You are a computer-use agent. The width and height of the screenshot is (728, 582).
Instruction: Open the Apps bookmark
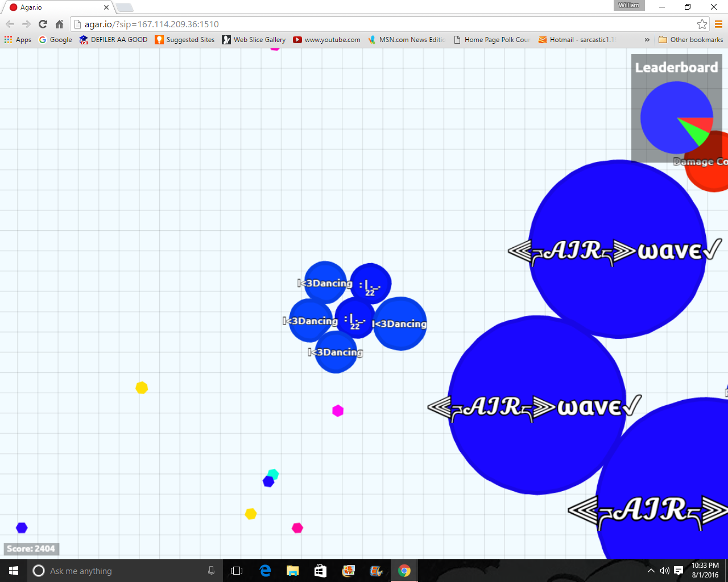pos(18,40)
